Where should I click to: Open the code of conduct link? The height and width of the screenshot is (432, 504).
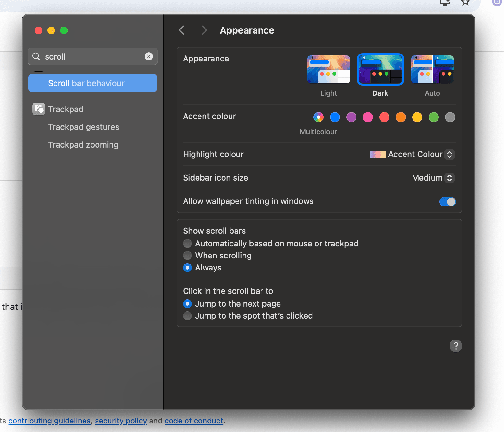tap(194, 421)
